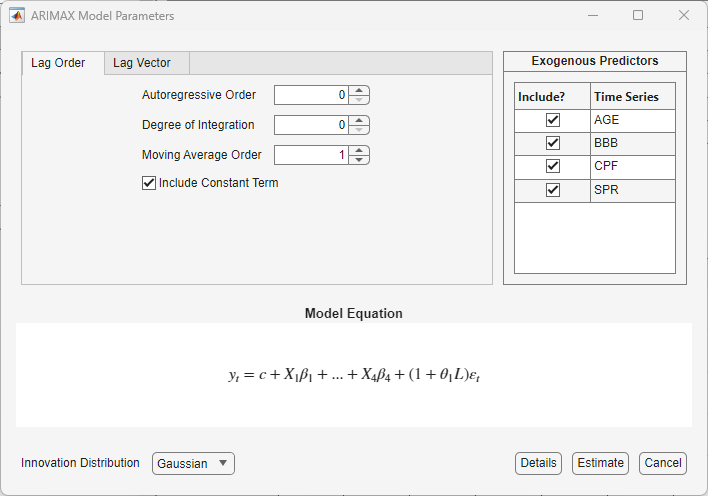Viewport: 708px width, 496px height.
Task: Uncheck the BBB predictor checkbox
Action: point(552,143)
